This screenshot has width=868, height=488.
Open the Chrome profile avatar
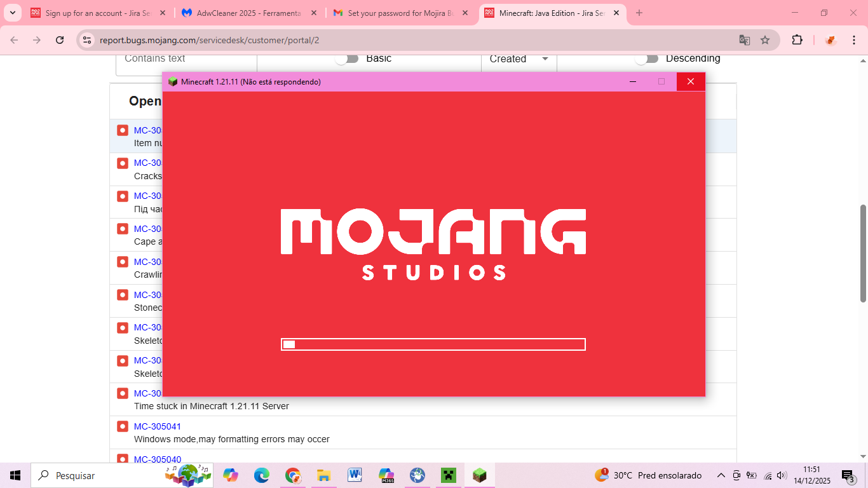[x=831, y=40]
